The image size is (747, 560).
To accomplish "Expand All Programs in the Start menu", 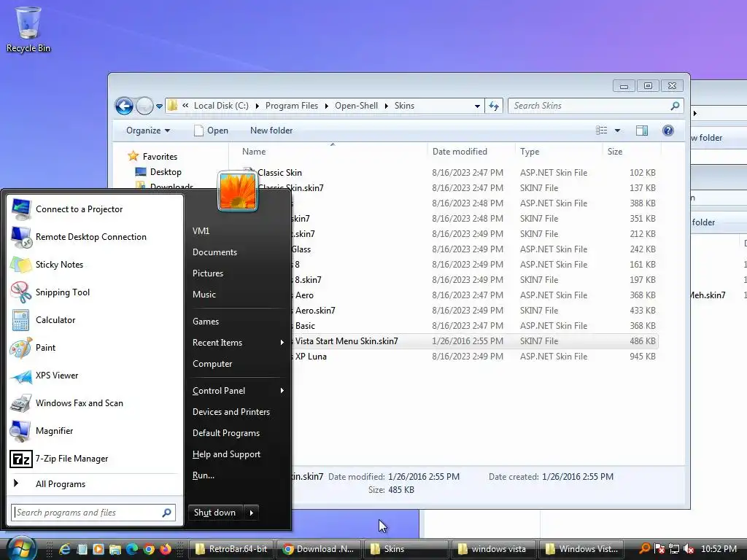I will tap(94, 484).
